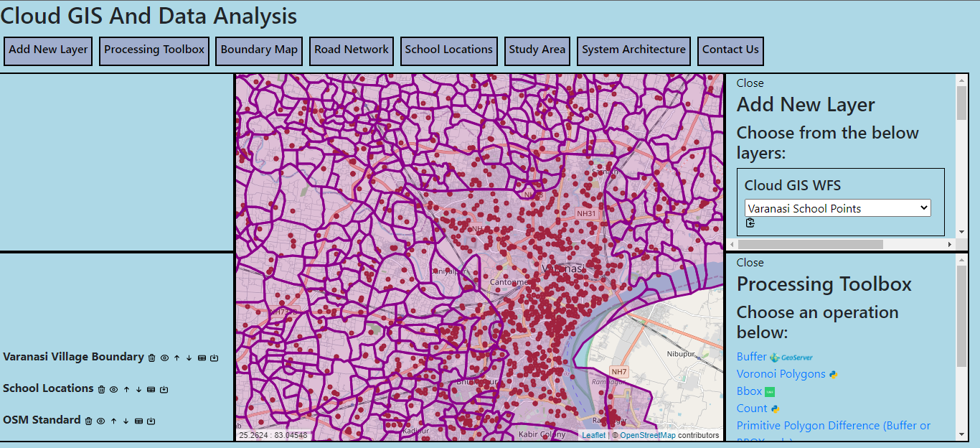Click the add-layer clipboard icon below dropdown
Image resolution: width=980 pixels, height=448 pixels.
click(750, 223)
